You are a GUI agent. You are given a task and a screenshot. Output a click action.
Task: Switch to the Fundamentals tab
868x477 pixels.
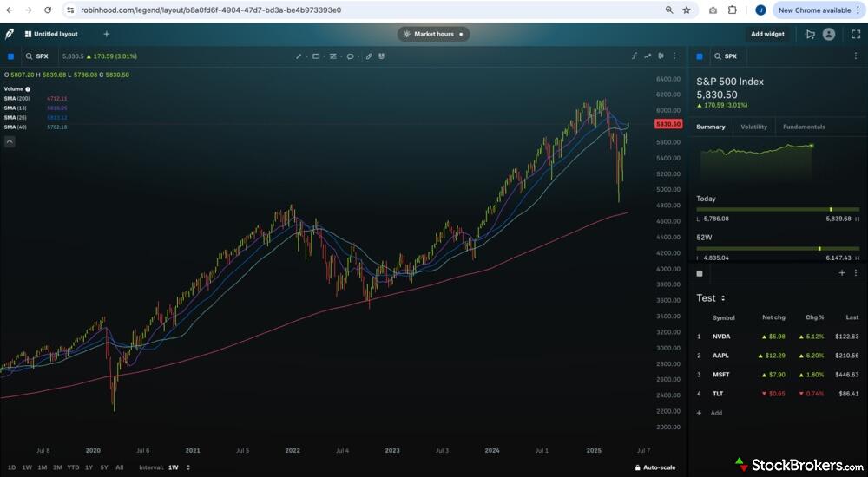pyautogui.click(x=804, y=127)
